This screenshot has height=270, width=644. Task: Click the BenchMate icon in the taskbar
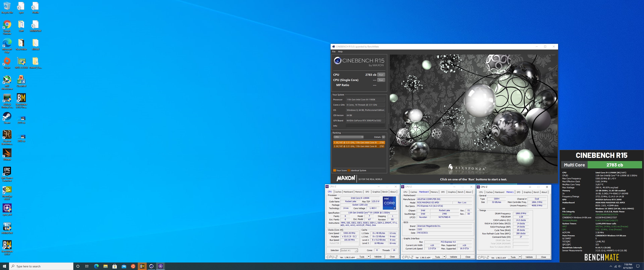(x=142, y=266)
